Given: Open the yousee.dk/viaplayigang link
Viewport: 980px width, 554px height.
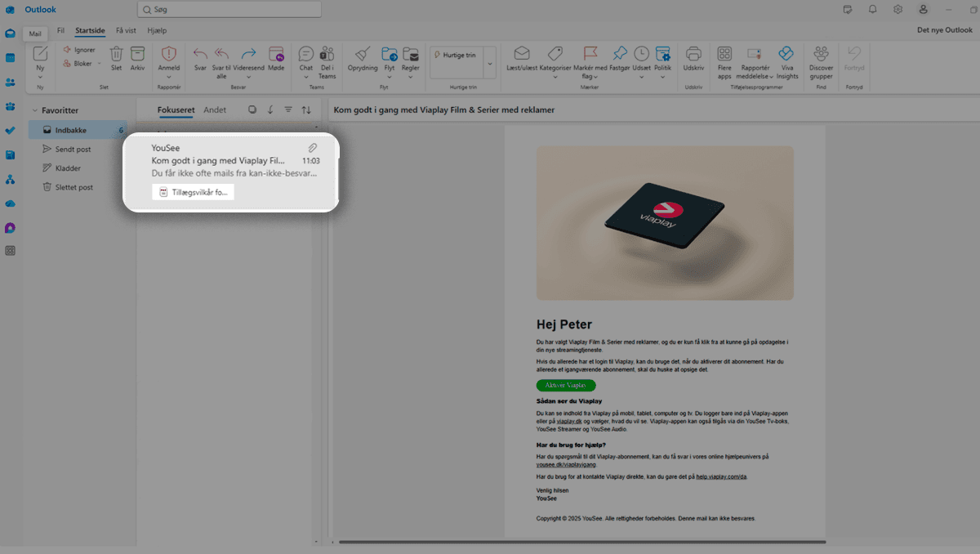Looking at the screenshot, I should (x=566, y=464).
